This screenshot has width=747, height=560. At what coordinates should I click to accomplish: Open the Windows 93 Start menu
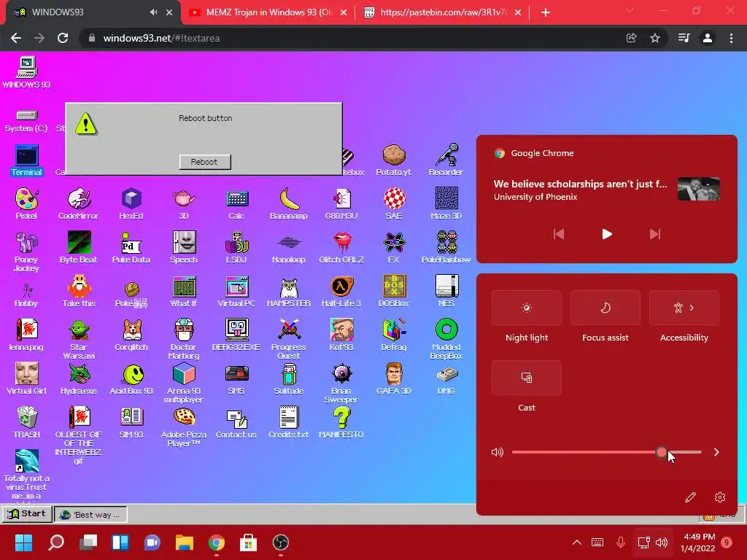tap(27, 514)
